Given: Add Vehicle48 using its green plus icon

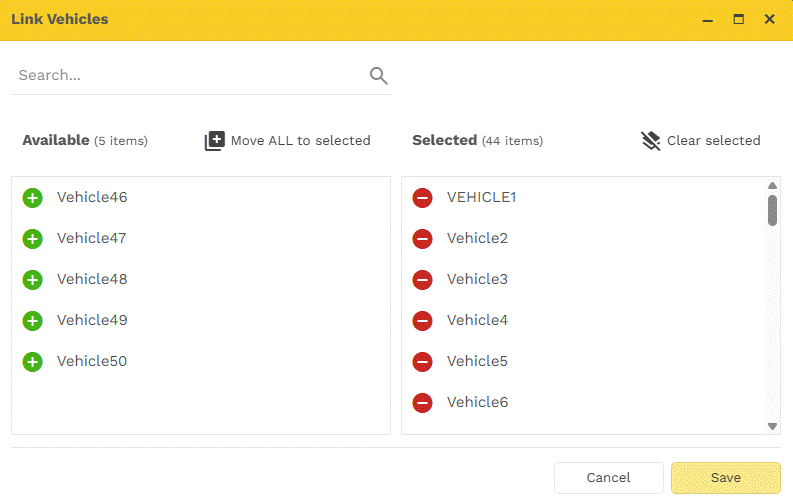Looking at the screenshot, I should [32, 280].
